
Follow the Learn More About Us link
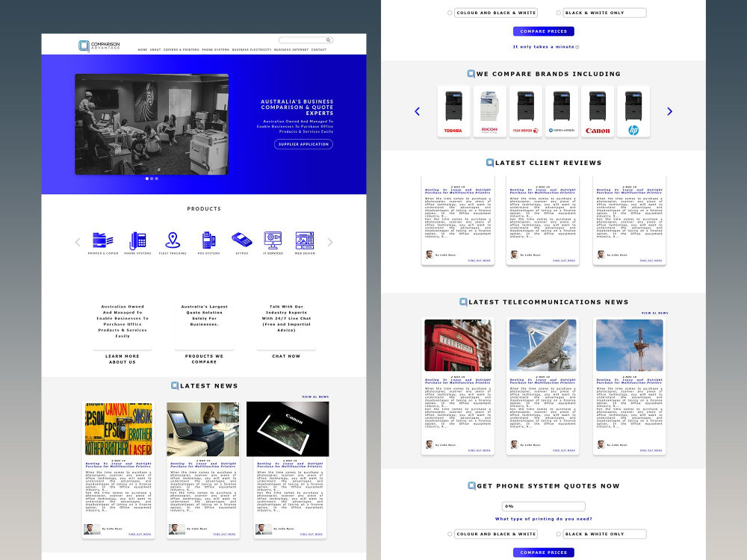coord(123,359)
